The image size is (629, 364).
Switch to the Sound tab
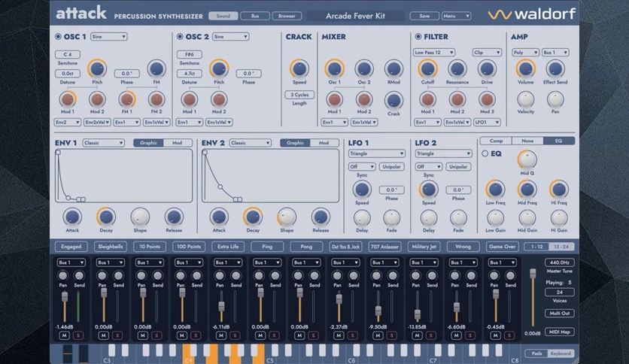[x=223, y=16]
